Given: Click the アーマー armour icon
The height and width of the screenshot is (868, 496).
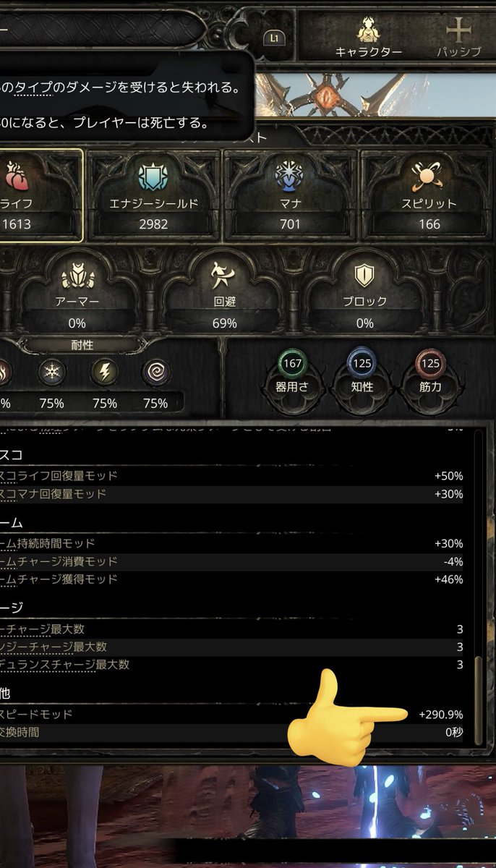Looking at the screenshot, I should [77, 276].
